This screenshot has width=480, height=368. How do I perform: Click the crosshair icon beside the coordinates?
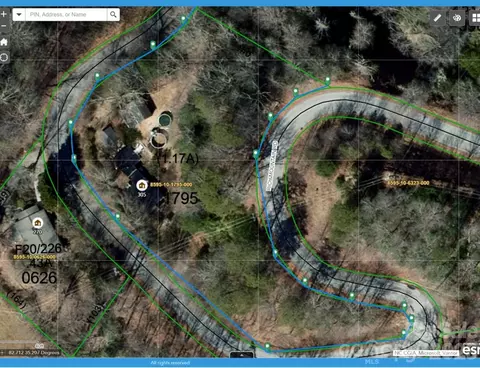point(3,353)
